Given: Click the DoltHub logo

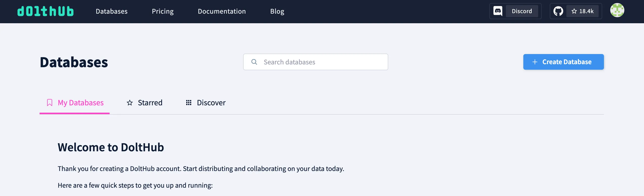Looking at the screenshot, I should (x=45, y=11).
